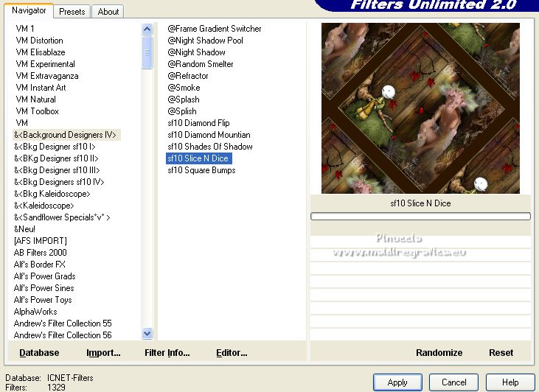Switch to the Navigator tab
The image size is (539, 392).
29,10
